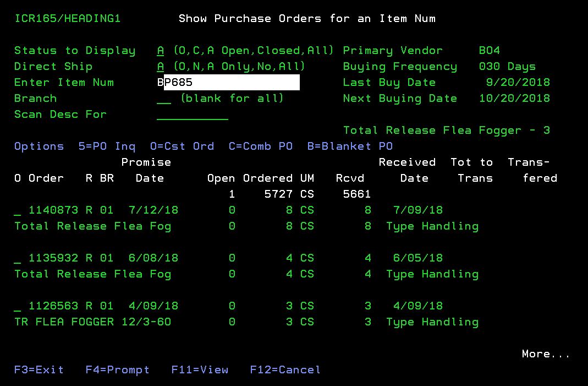588x386 pixels.
Task: Click the Next Buying Date value 10/20/2018
Action: [x=514, y=99]
